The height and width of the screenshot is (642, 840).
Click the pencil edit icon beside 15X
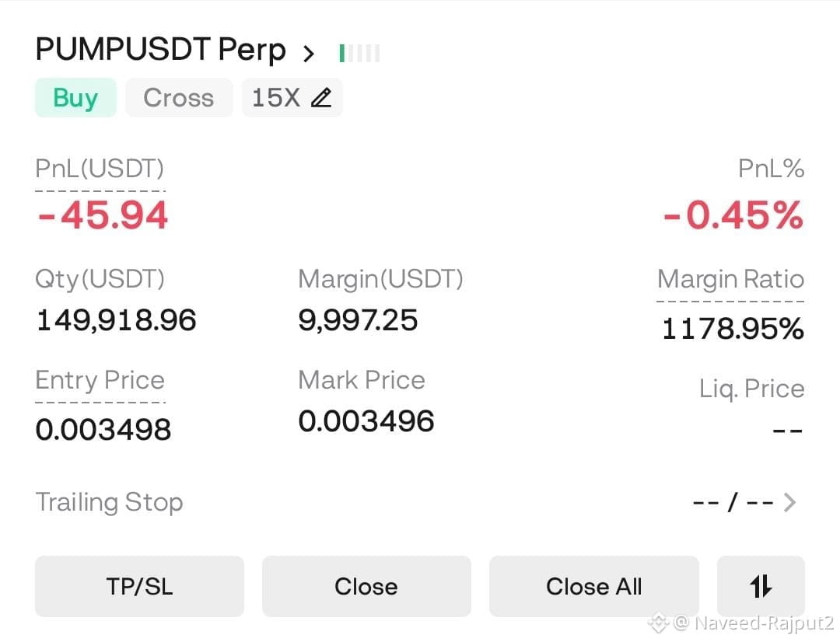321,98
